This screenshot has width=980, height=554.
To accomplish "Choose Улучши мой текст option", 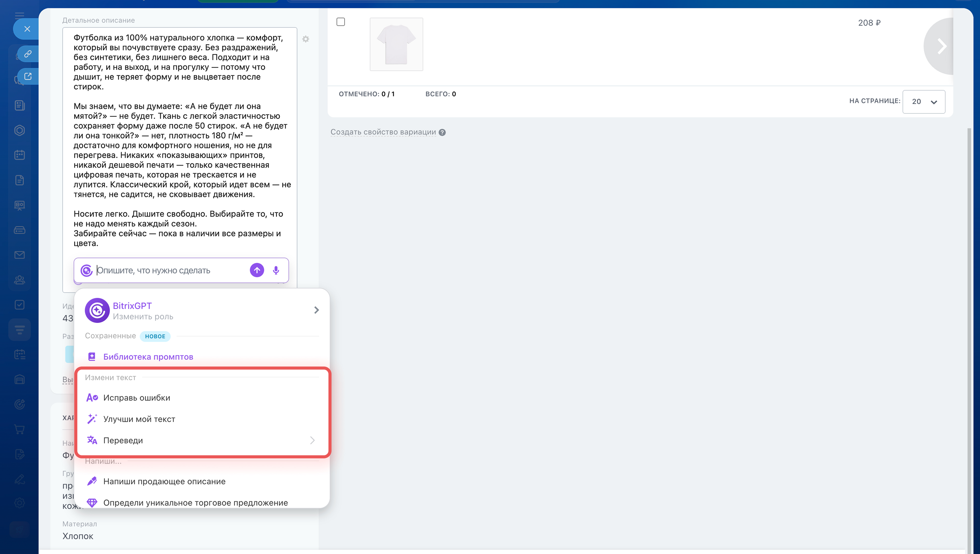I will (x=139, y=419).
